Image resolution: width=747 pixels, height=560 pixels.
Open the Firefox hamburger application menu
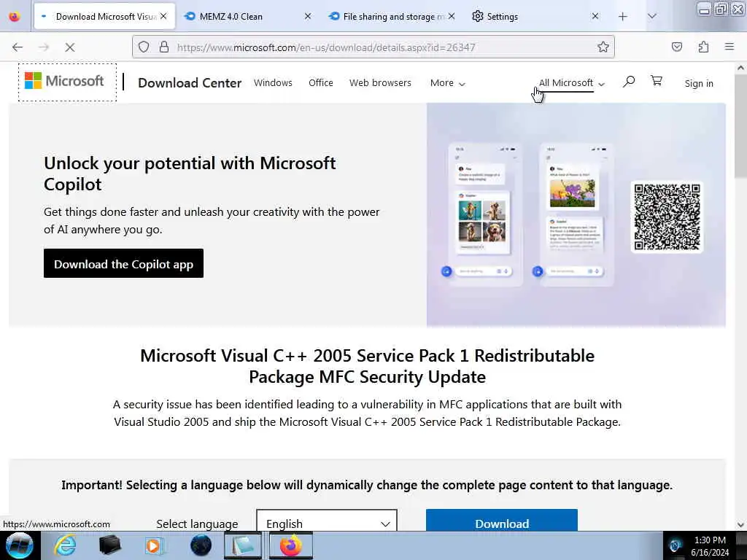[x=729, y=47]
